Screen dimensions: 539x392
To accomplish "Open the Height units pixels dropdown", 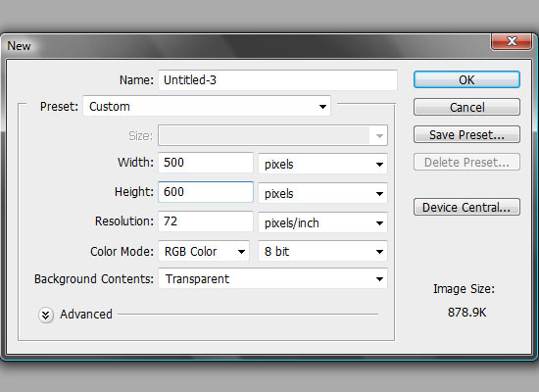I will (x=322, y=193).
